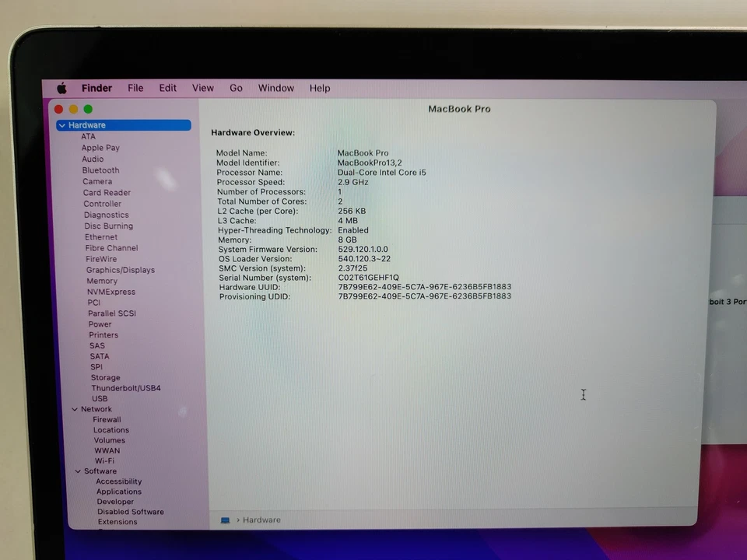Collapse the Software section with its disclosure chevron
The height and width of the screenshot is (560, 747).
tap(77, 471)
